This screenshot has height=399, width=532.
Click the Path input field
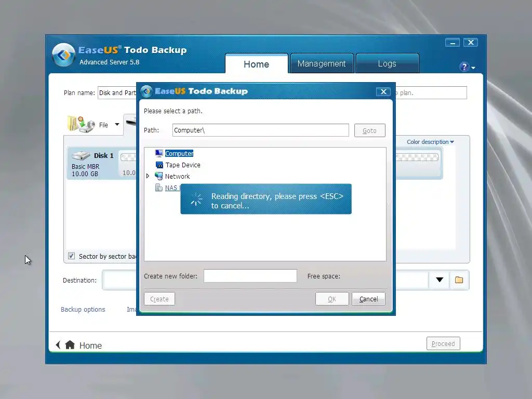point(261,130)
